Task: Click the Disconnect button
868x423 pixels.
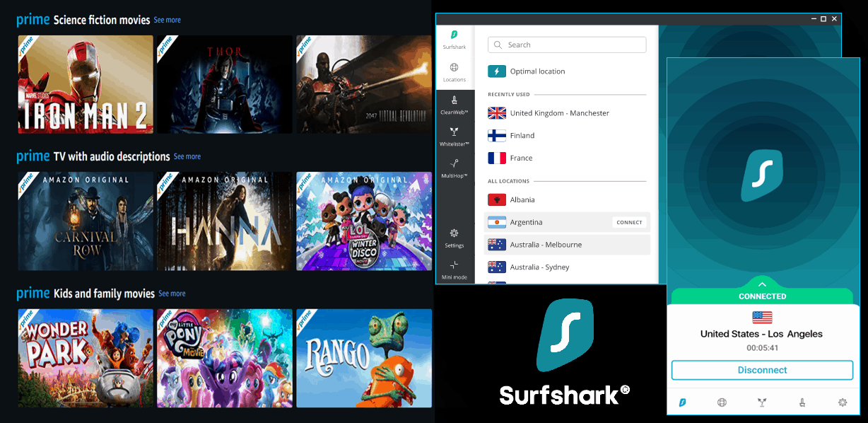Action: click(762, 370)
